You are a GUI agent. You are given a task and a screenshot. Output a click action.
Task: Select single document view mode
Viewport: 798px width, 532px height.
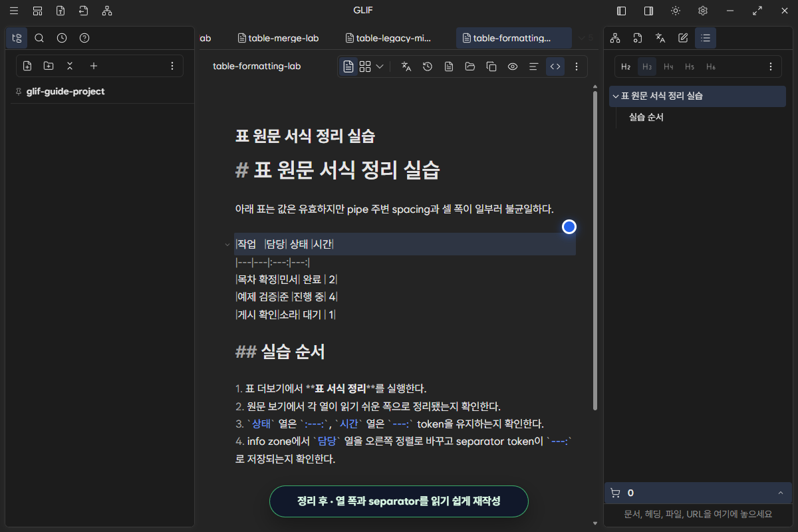[348, 66]
